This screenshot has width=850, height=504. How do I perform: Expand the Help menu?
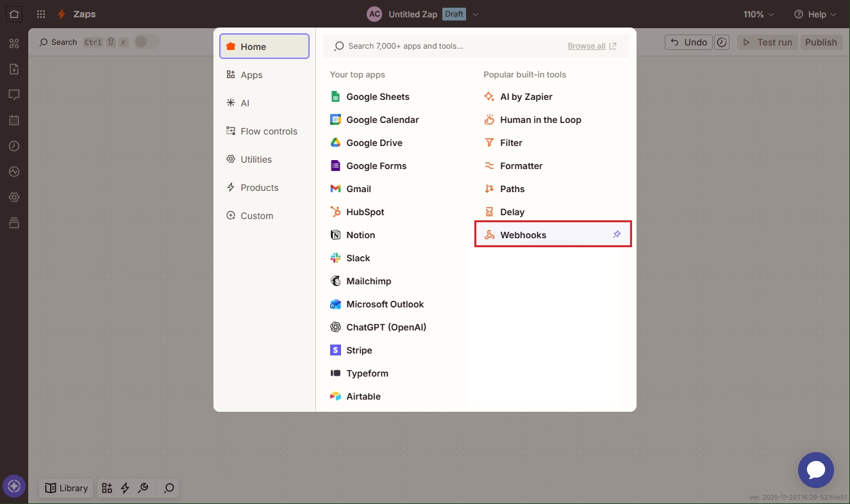815,14
